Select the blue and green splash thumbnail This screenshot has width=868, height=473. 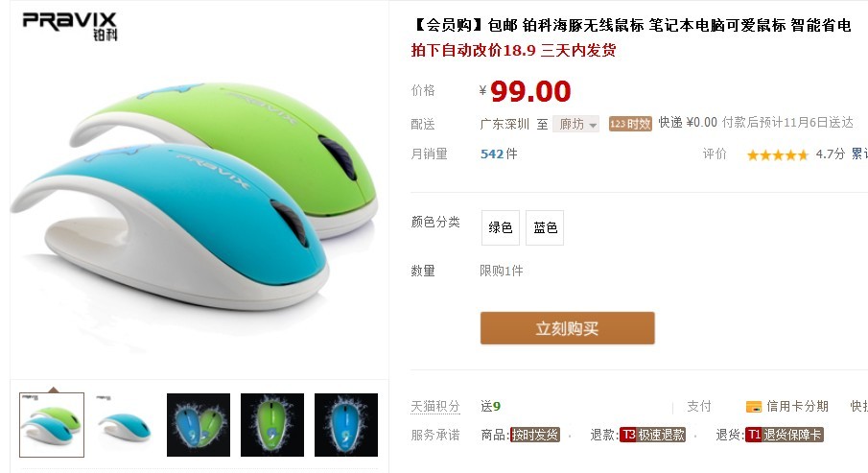coord(199,425)
